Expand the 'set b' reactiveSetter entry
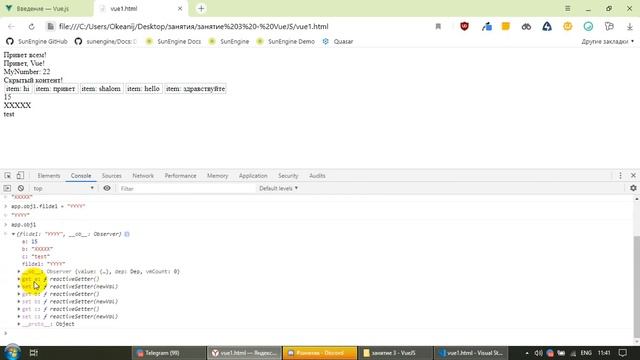The height and width of the screenshot is (360, 640). click(x=19, y=302)
